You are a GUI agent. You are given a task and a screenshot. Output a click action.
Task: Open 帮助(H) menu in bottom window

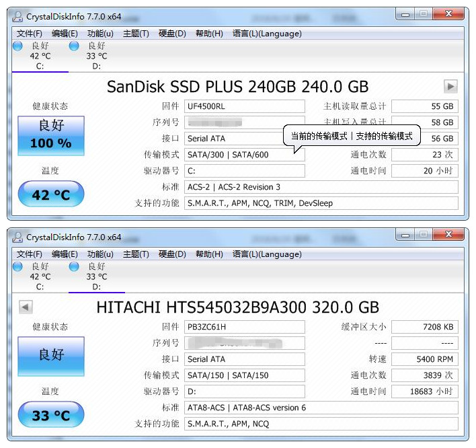tap(209, 254)
